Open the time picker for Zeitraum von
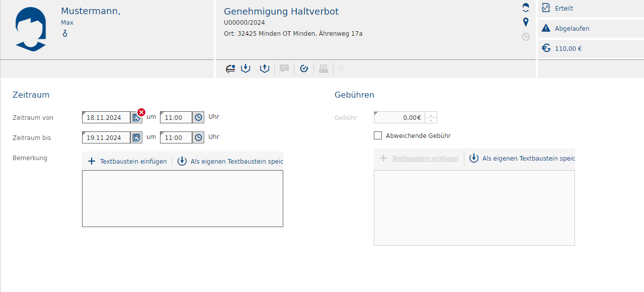 point(198,117)
